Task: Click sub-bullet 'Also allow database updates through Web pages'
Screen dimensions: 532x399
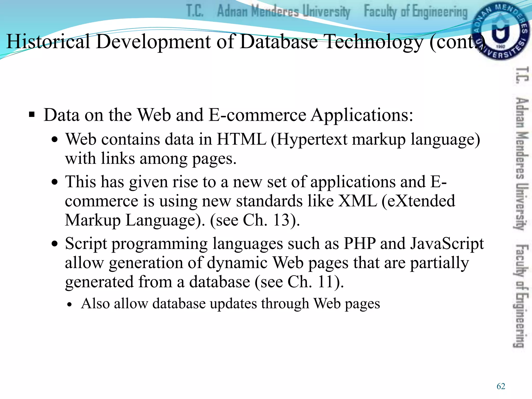Action: (x=230, y=304)
